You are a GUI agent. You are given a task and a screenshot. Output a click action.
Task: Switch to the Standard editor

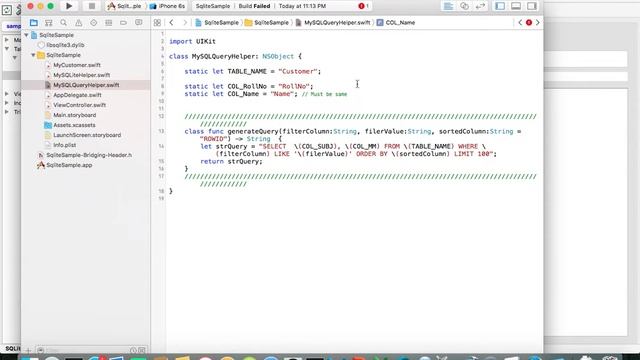point(448,6)
